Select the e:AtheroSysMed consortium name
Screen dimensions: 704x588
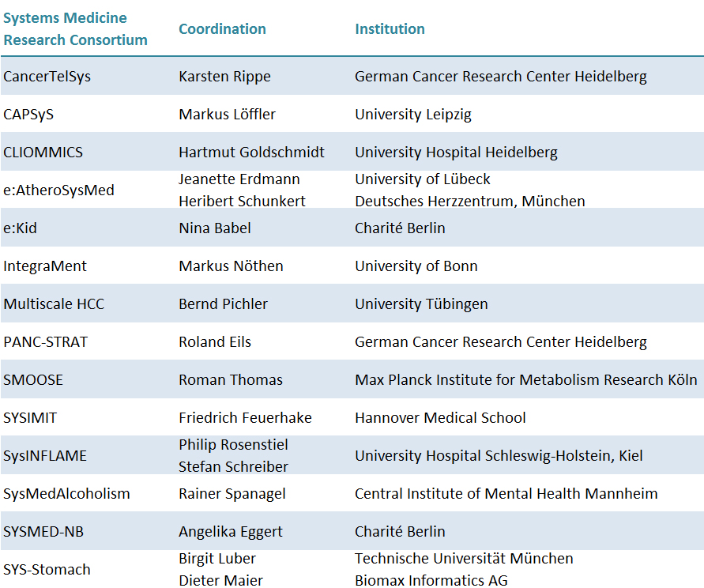point(58,190)
